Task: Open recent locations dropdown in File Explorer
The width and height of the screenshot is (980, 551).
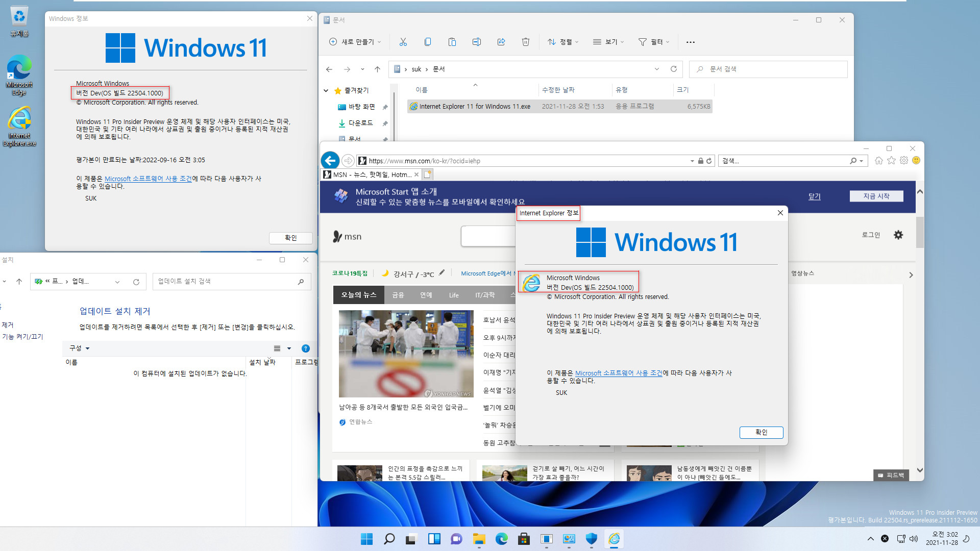Action: (x=362, y=69)
